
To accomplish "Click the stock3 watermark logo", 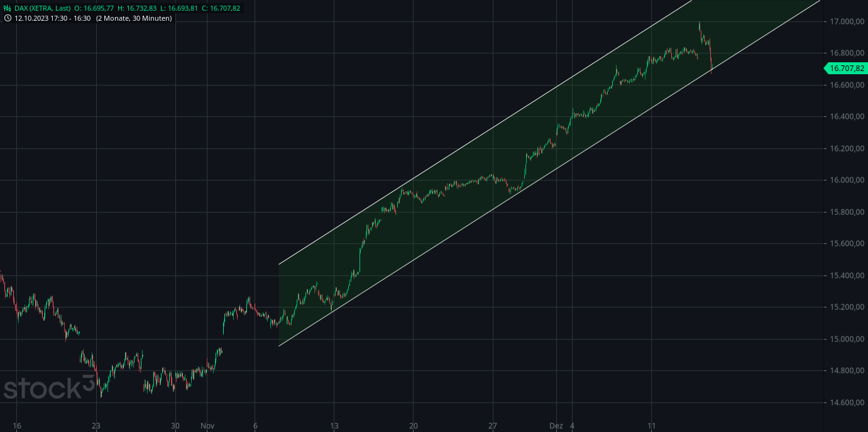I will tap(47, 389).
